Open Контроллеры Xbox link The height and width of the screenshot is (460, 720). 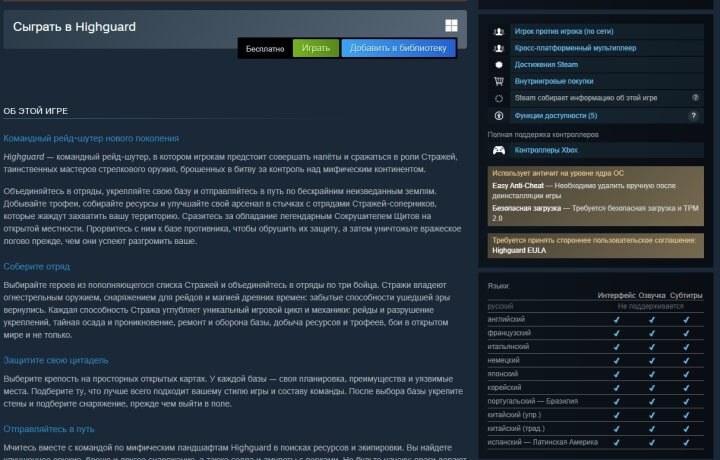pyautogui.click(x=546, y=150)
